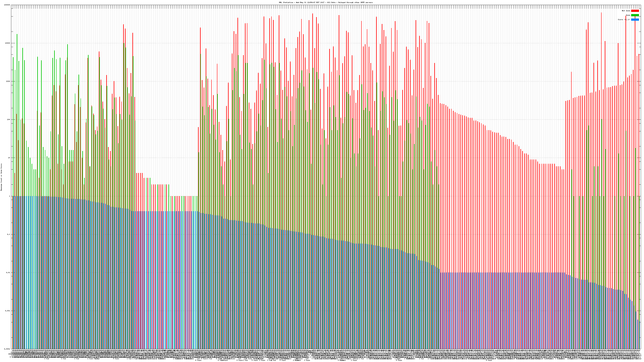
Task: Click the 0.0001 y-axis tick label
Action: (7, 349)
